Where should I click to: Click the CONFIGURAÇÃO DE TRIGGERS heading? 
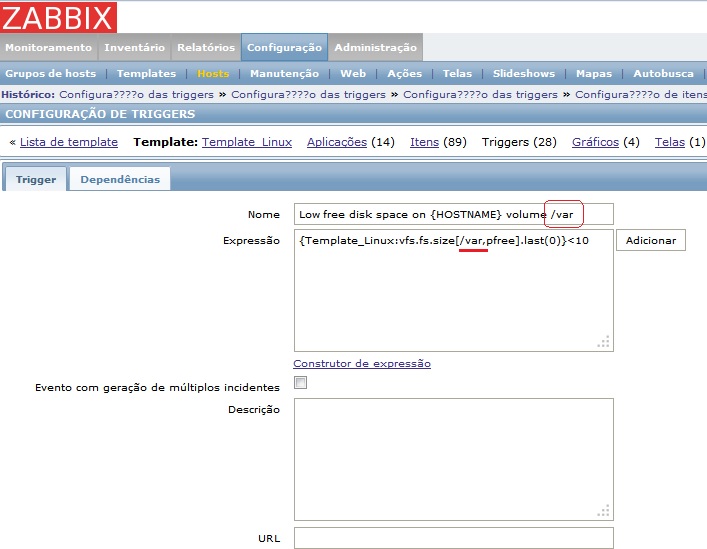[100, 114]
